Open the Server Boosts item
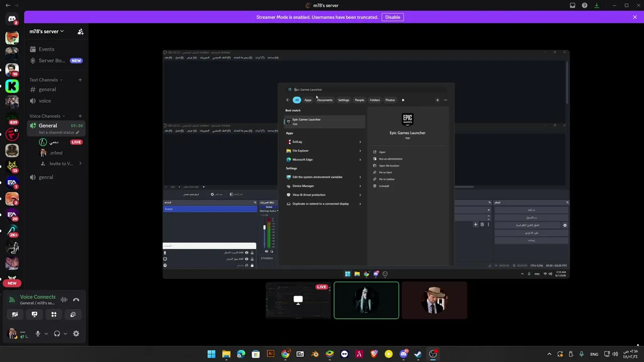 coord(55,61)
